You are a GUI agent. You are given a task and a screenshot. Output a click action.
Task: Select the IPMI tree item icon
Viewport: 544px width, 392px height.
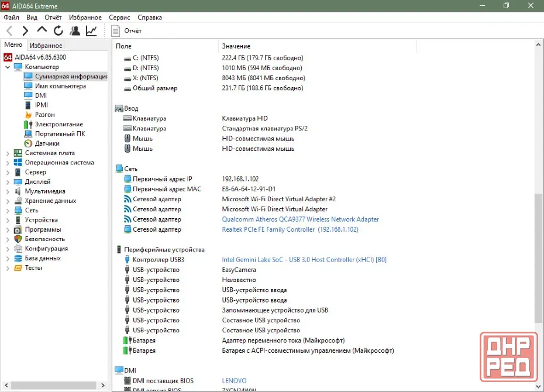(28, 105)
